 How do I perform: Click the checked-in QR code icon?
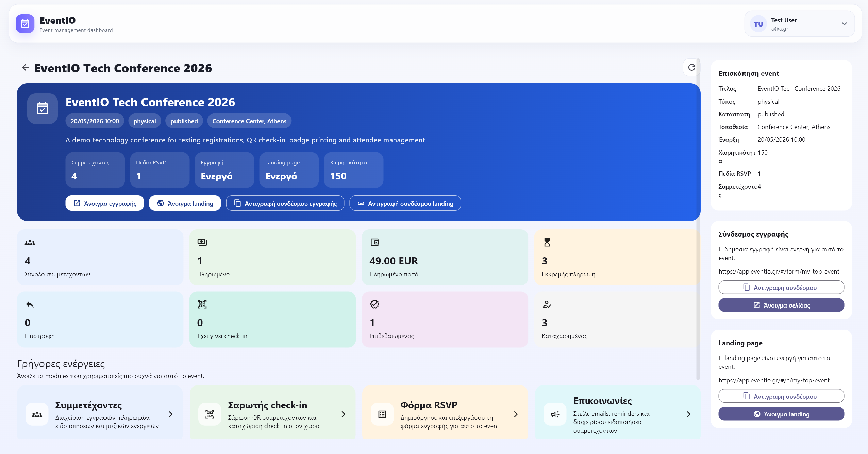point(202,304)
